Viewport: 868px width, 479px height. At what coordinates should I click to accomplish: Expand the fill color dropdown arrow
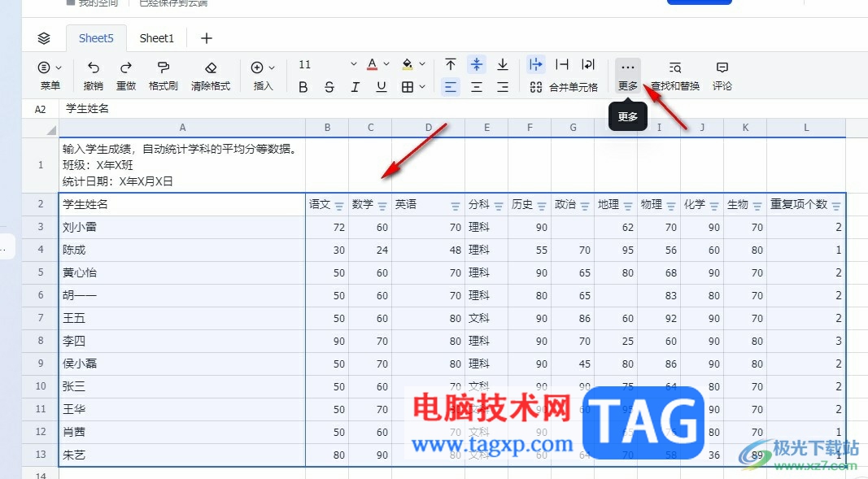(x=422, y=64)
